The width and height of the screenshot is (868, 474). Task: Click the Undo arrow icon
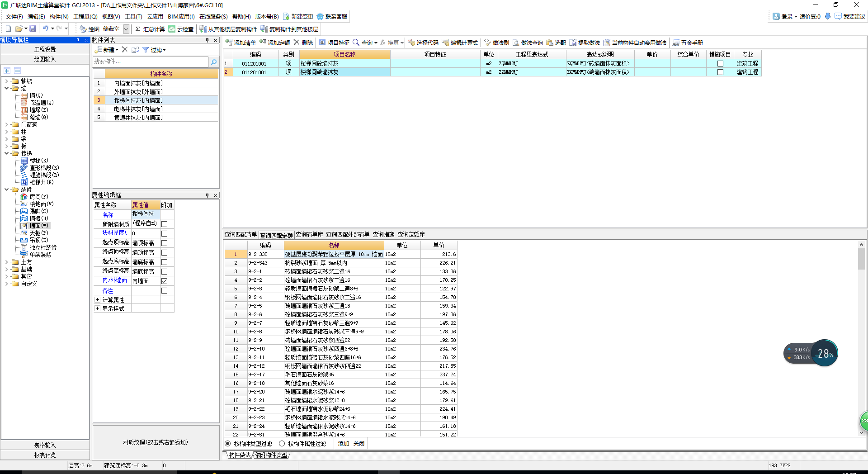tap(45, 28)
